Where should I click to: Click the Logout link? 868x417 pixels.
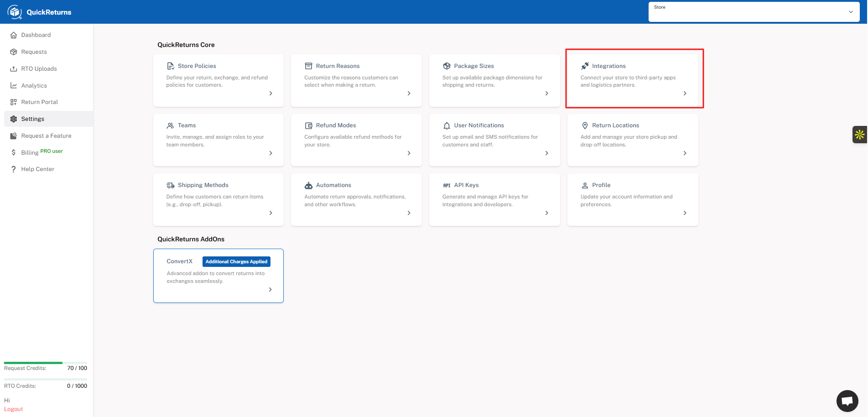point(13,409)
